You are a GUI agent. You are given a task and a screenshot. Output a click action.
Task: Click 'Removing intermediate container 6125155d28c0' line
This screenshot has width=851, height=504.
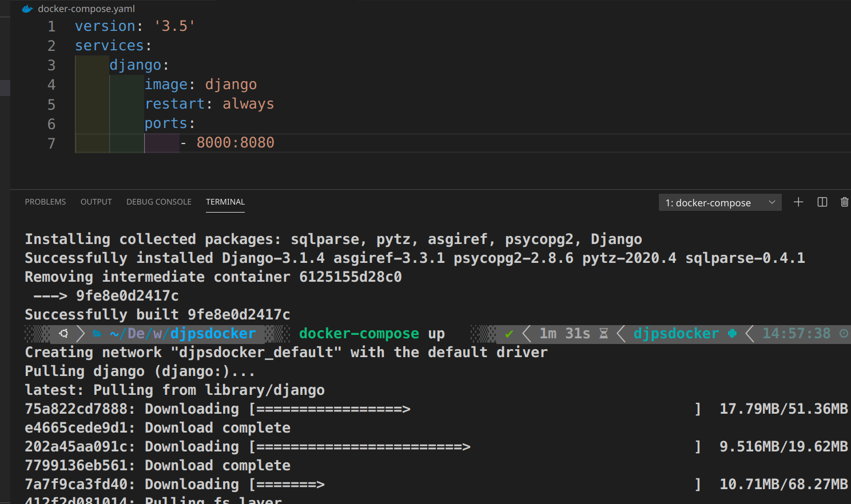[x=213, y=277]
